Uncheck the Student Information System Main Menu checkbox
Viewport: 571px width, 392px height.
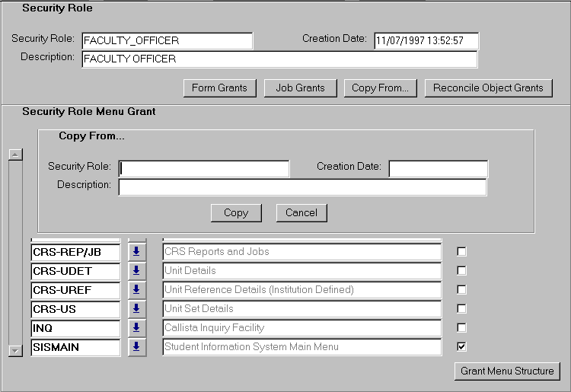461,347
